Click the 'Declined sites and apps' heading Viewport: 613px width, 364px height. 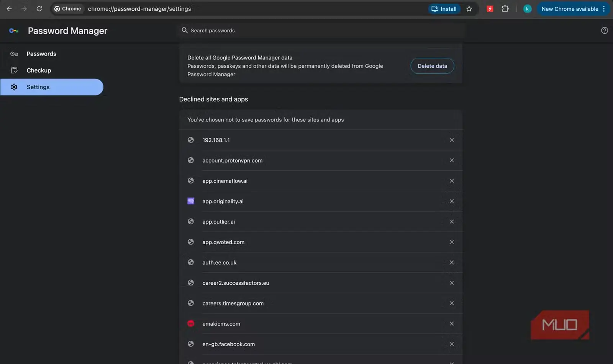coord(213,99)
